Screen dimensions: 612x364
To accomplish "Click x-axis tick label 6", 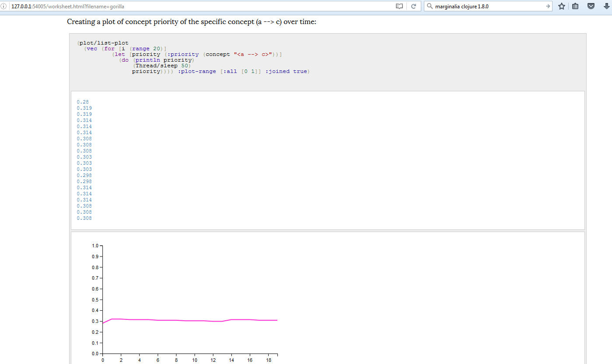I will click(158, 360).
